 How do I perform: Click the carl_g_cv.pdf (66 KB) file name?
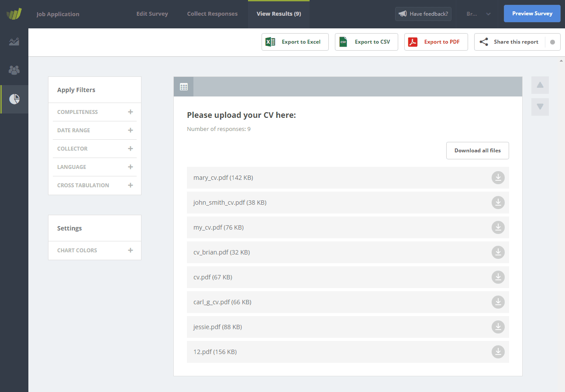[x=222, y=302]
